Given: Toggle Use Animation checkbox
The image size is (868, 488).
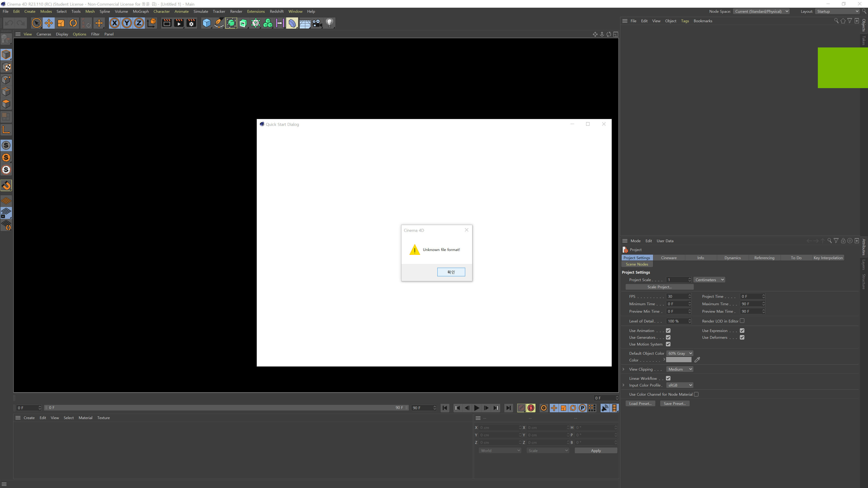Looking at the screenshot, I should pyautogui.click(x=668, y=331).
